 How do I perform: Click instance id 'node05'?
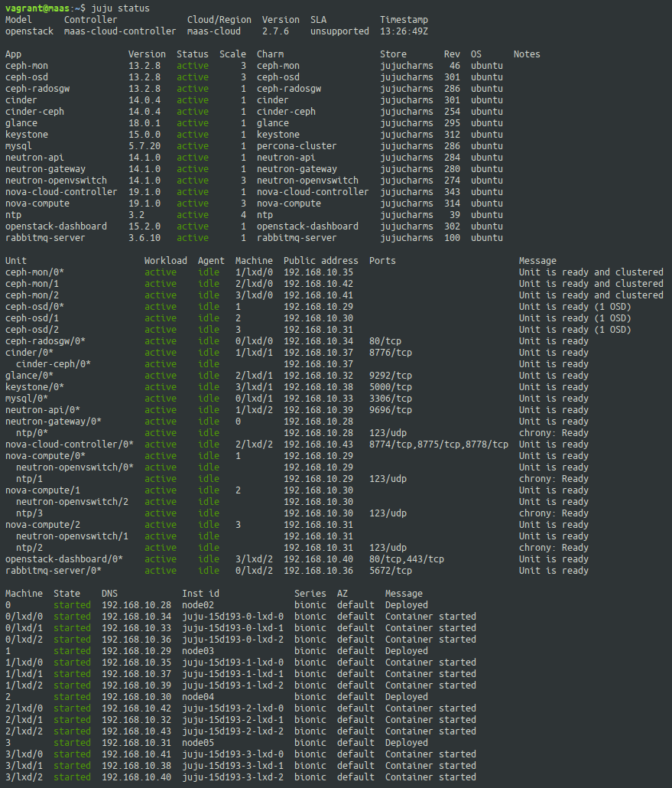click(198, 743)
